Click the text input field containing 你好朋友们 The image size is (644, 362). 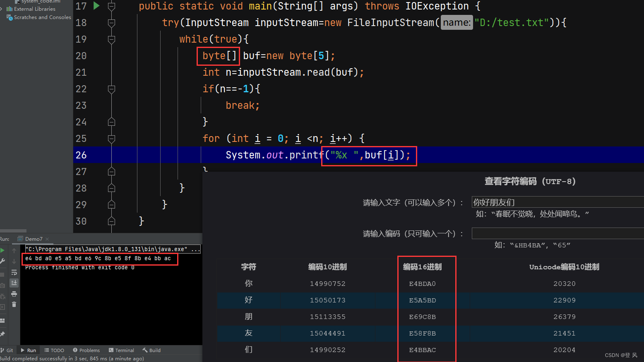(558, 202)
